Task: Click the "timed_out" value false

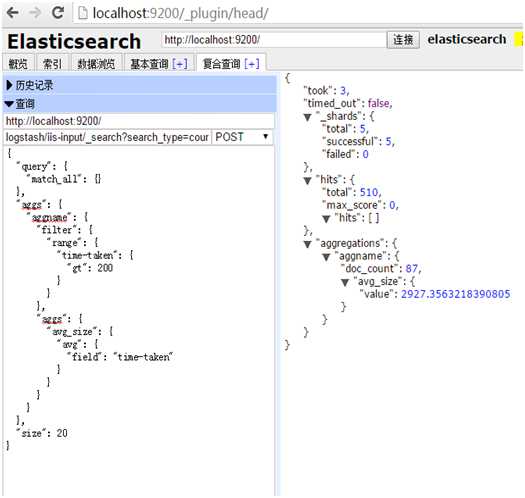Action: pos(378,103)
